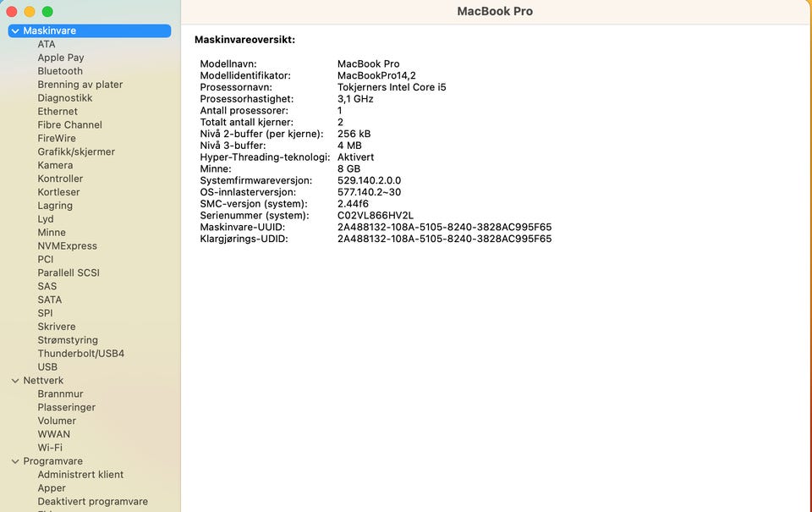Zoom the window with green button
This screenshot has height=512, width=812.
[x=47, y=11]
